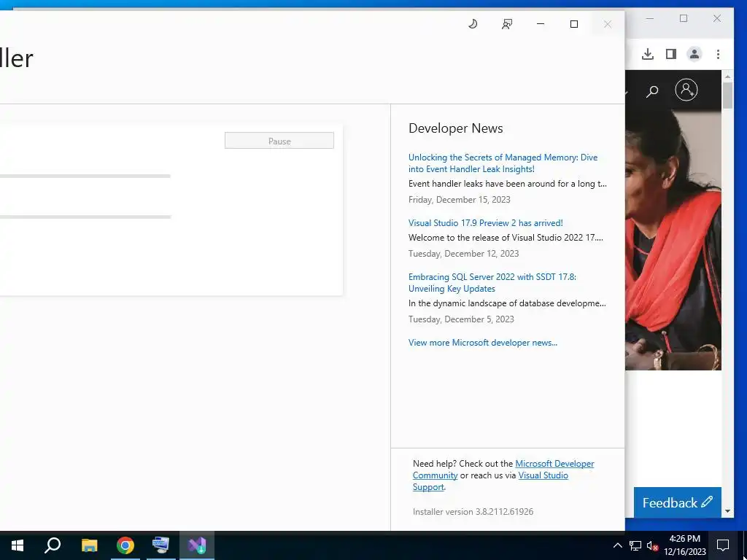Click the search magnifier on the web page
Viewport: 747px width, 560px height.
[x=651, y=91]
